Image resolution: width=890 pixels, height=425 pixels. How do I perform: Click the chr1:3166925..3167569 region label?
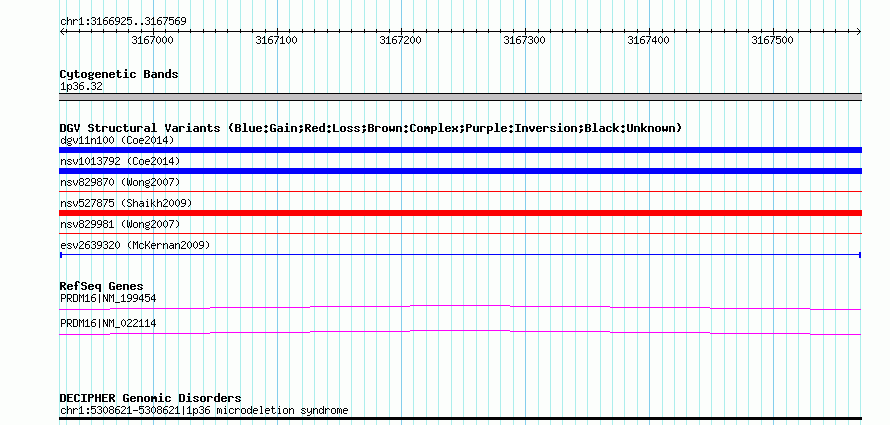123,22
